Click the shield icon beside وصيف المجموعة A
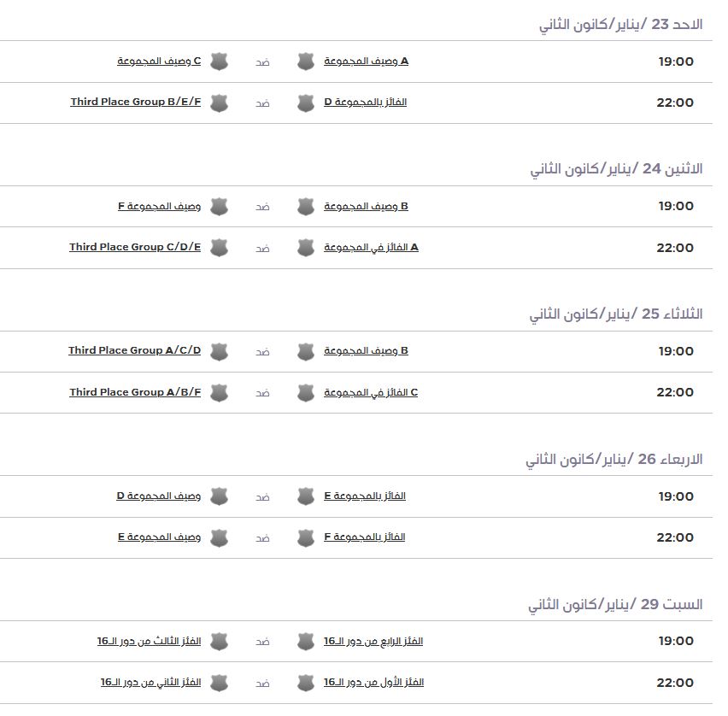 pos(306,62)
